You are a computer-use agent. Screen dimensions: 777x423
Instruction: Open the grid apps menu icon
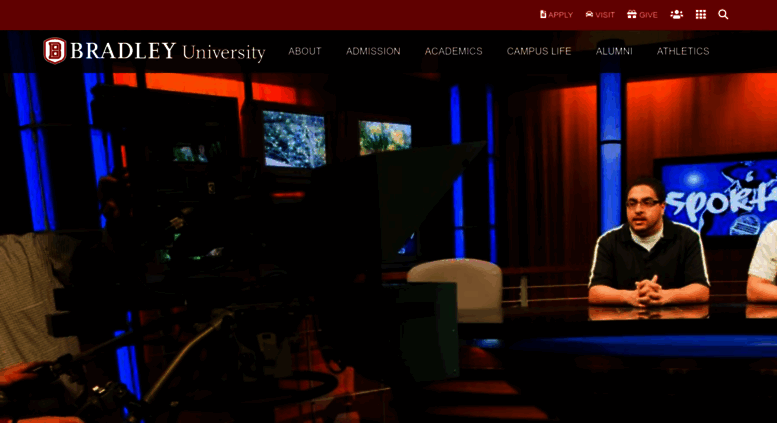pyautogui.click(x=701, y=15)
